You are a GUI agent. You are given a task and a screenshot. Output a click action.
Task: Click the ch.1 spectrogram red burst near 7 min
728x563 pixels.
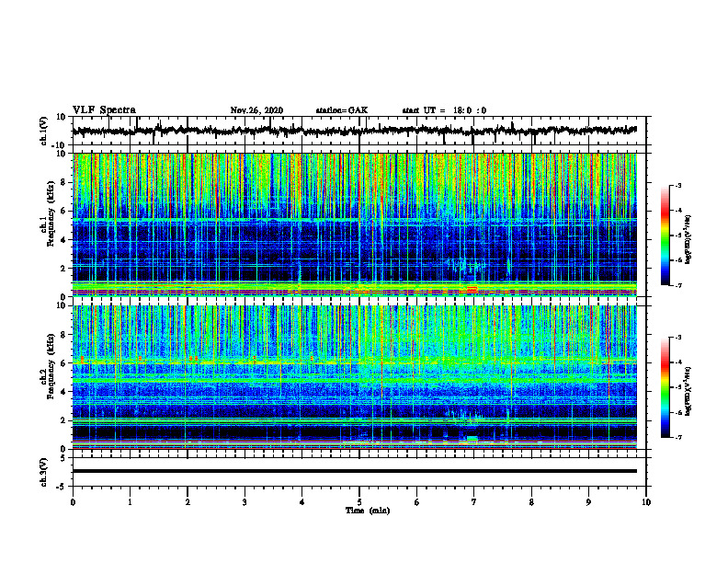(472, 289)
